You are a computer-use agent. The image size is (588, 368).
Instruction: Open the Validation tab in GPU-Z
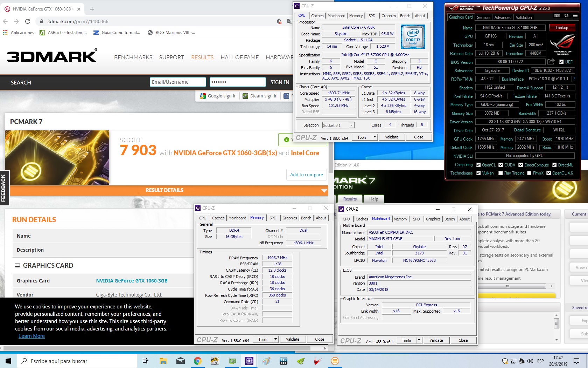(524, 18)
